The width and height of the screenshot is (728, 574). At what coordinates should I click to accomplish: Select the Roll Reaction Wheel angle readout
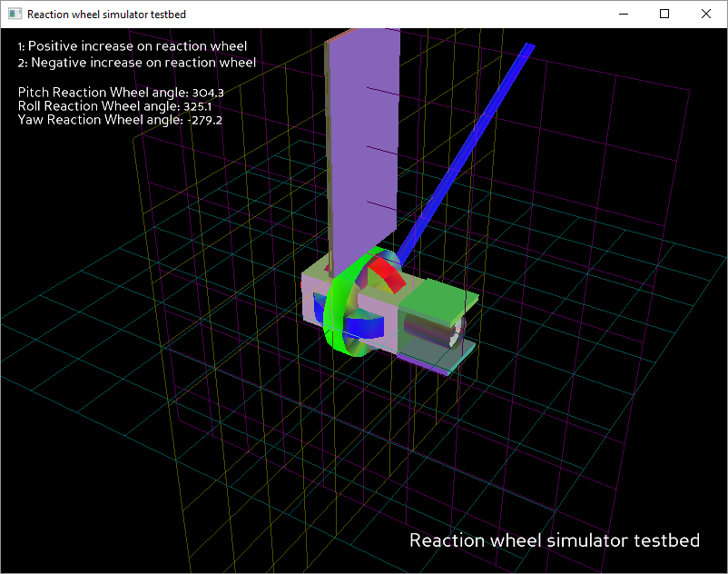point(114,106)
